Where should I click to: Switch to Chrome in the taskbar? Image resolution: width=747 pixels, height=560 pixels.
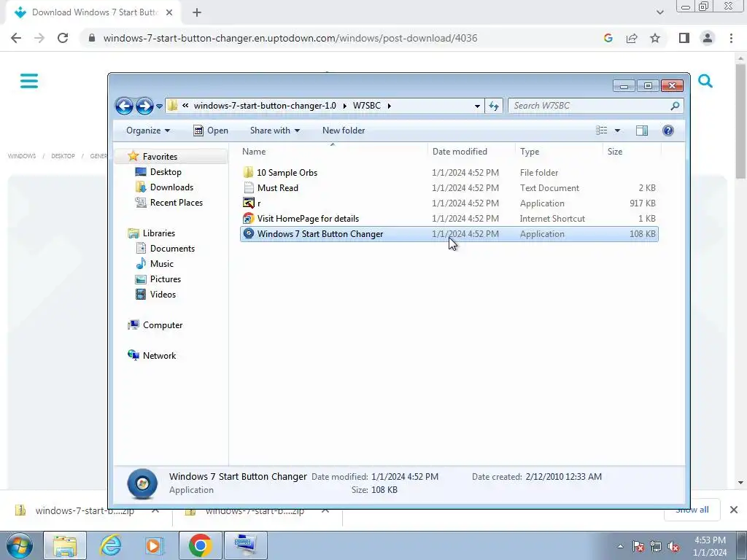(200, 545)
